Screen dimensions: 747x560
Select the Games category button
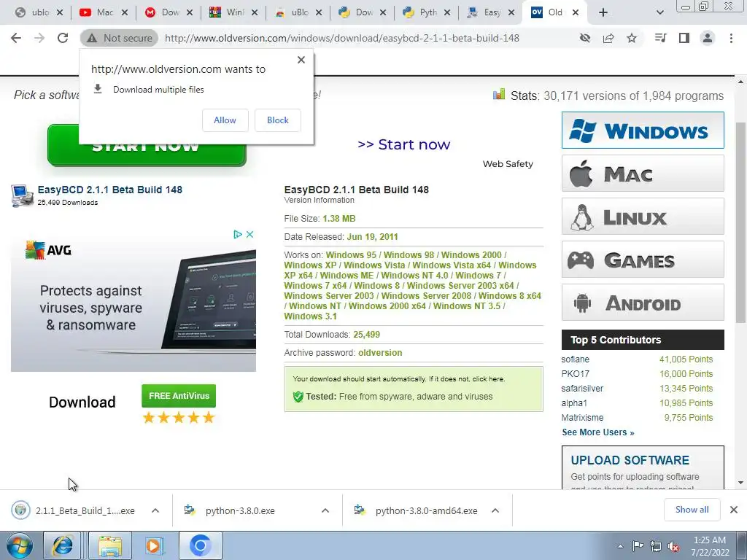[643, 260]
